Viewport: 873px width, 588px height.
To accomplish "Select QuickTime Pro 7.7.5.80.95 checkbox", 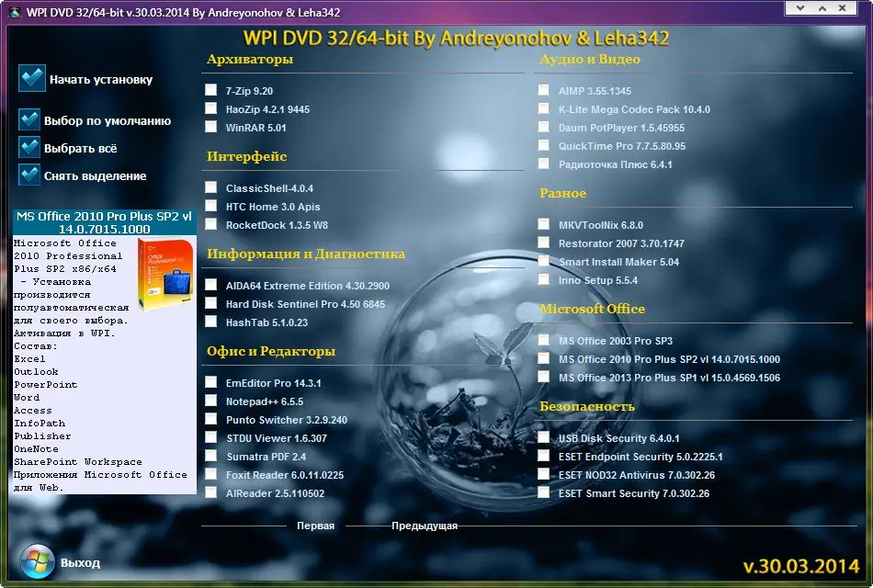I will tap(544, 145).
